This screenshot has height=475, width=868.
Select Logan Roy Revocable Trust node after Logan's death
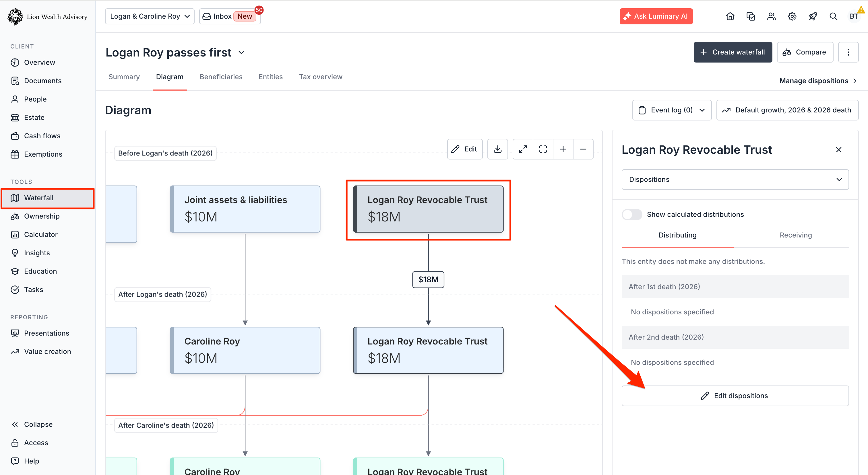click(x=428, y=351)
